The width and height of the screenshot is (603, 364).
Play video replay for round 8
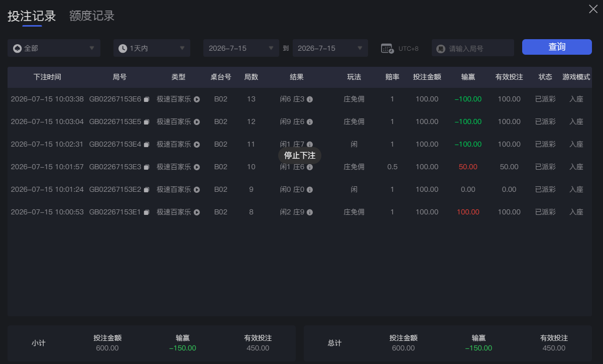click(x=197, y=212)
